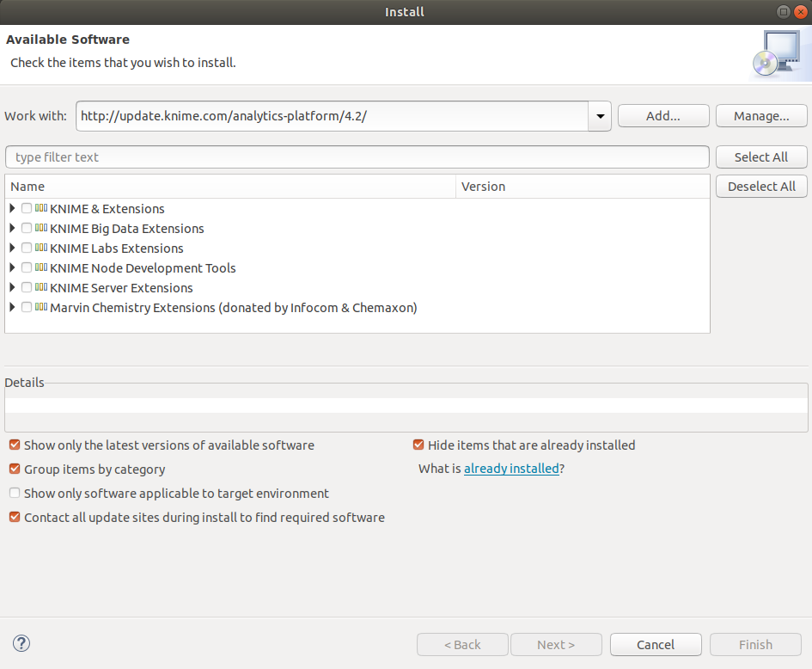Enable Show only software applicable to target environment

[x=15, y=493]
